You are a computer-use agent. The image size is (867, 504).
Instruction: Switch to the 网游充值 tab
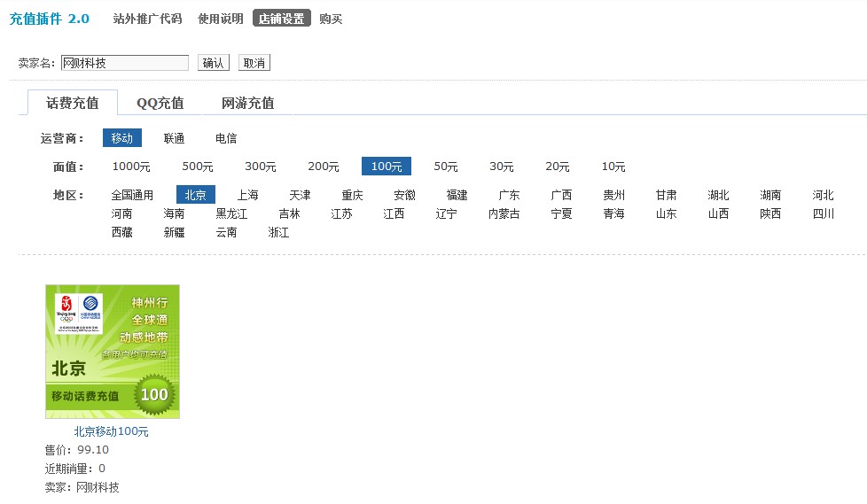[247, 103]
